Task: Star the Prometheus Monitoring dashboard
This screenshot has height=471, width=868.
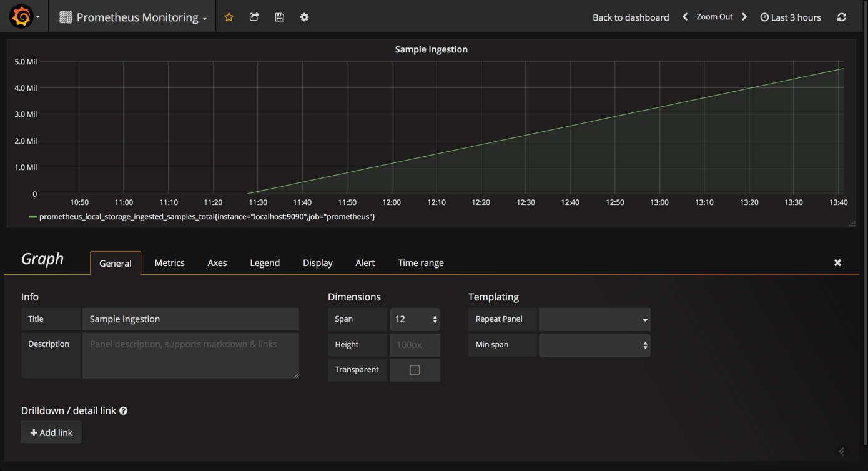Action: [229, 17]
